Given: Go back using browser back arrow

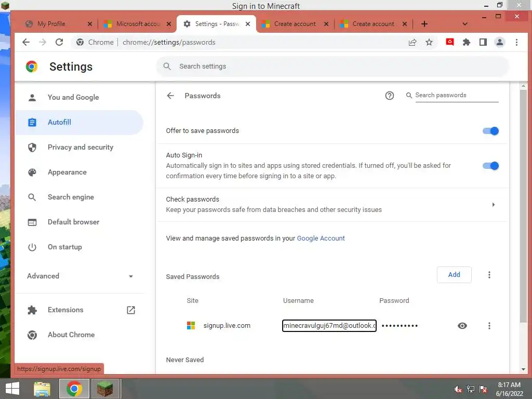Looking at the screenshot, I should (26, 43).
